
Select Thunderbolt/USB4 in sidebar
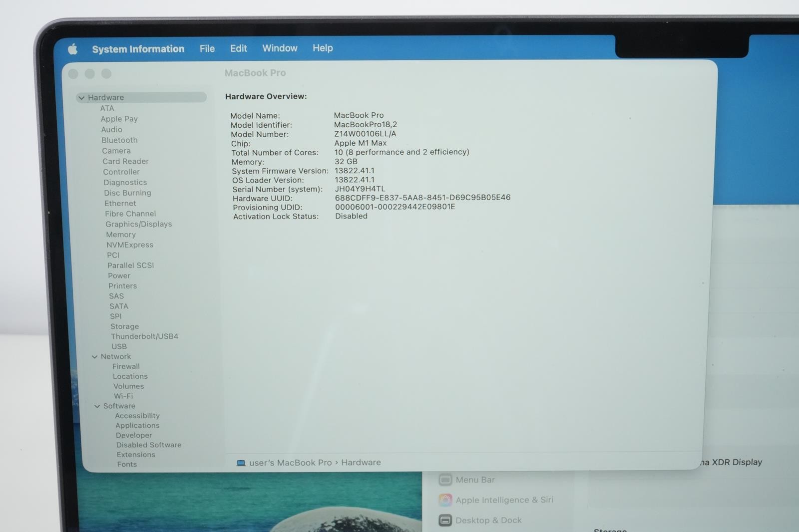(145, 336)
